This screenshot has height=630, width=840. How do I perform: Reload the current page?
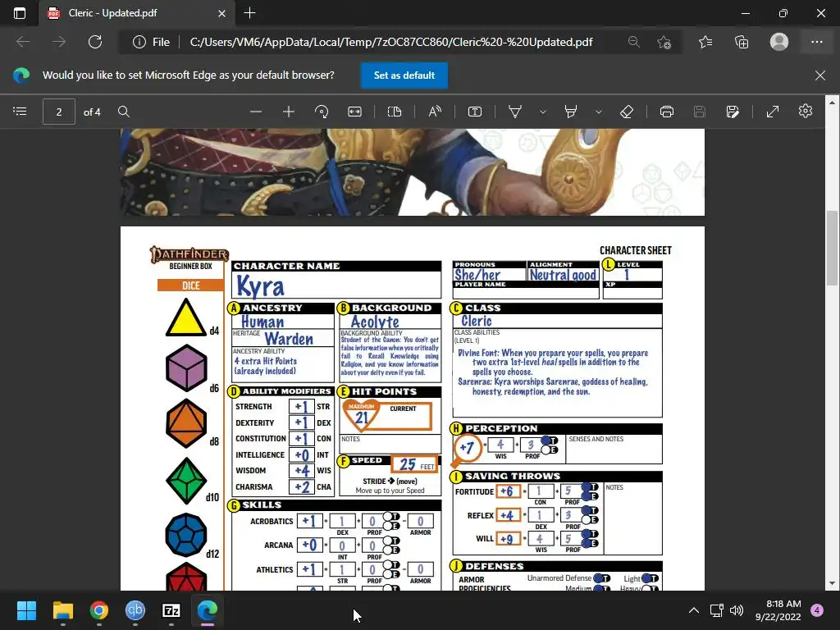[x=95, y=42]
